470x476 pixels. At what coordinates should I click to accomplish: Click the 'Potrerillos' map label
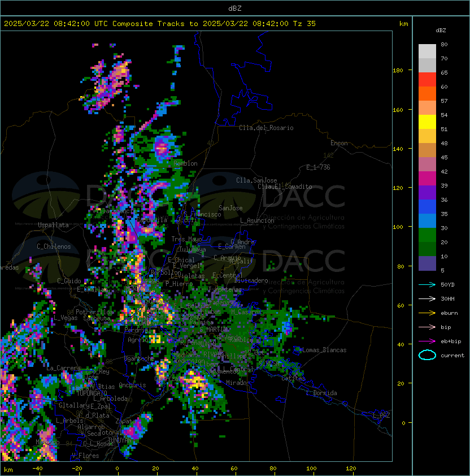[x=94, y=312]
